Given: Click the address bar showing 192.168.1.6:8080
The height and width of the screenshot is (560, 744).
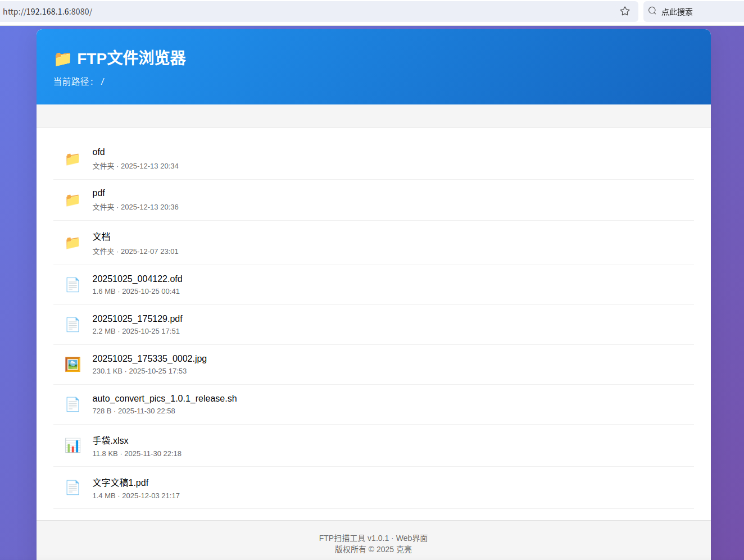Looking at the screenshot, I should [319, 11].
